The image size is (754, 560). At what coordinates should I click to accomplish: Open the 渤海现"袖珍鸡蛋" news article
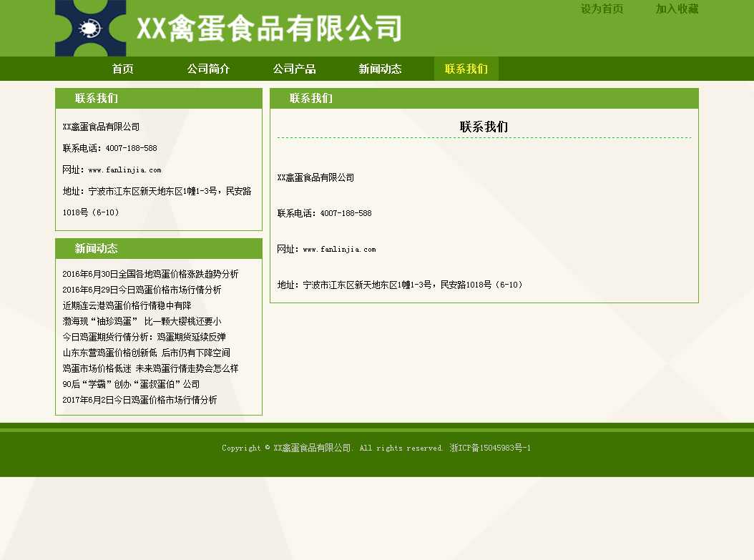pyautogui.click(x=142, y=322)
